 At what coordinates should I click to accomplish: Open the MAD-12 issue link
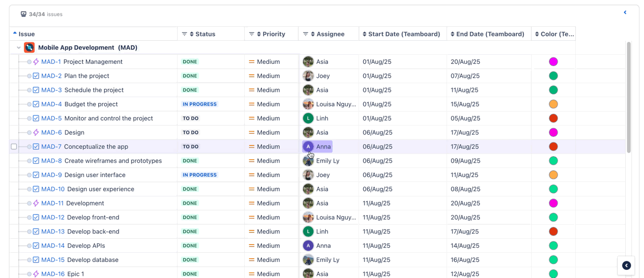point(53,217)
